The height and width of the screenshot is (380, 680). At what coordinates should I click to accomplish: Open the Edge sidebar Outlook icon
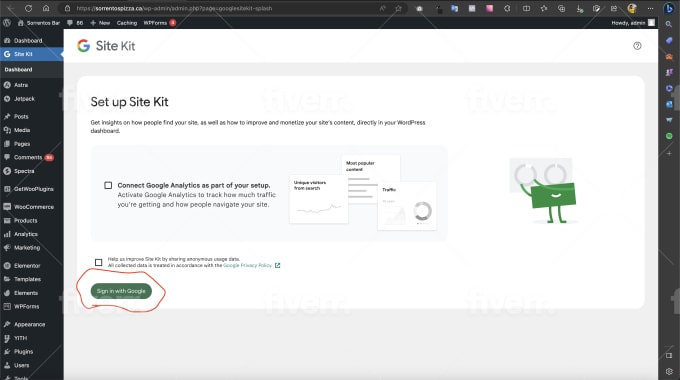point(669,104)
